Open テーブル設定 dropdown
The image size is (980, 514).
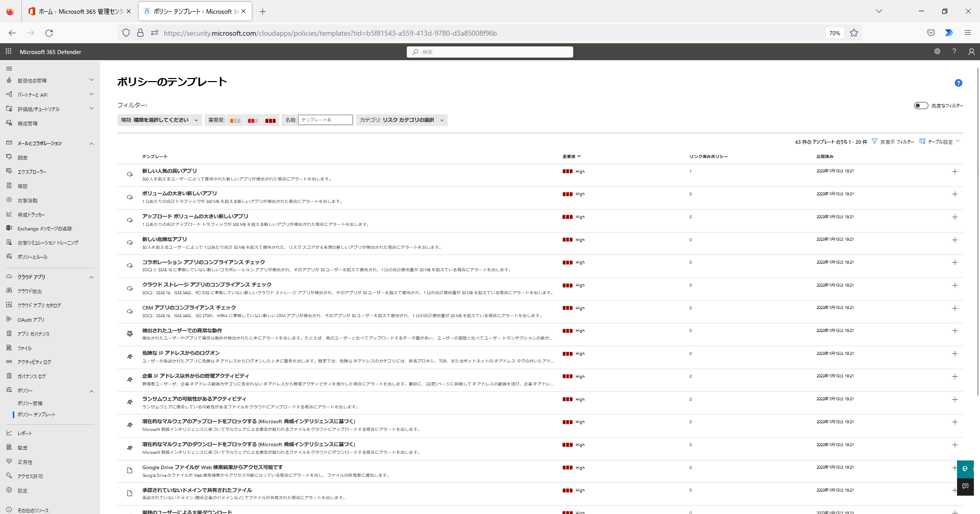[x=940, y=142]
